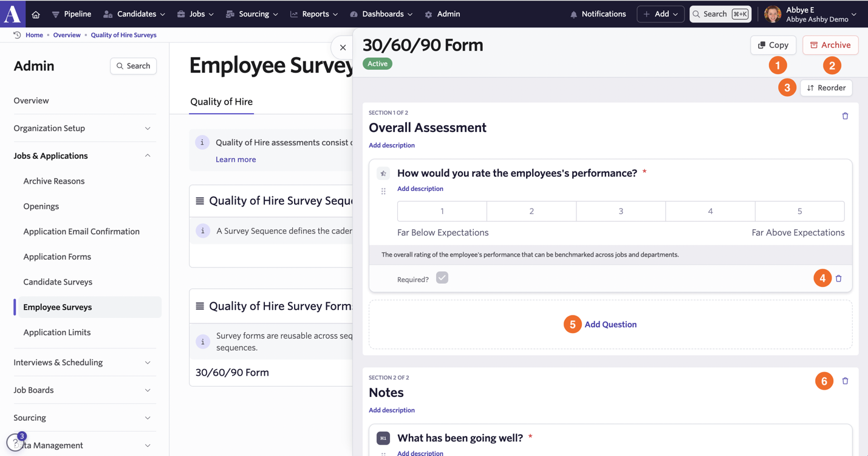Open the Add dropdown button
868x456 pixels.
tap(660, 14)
